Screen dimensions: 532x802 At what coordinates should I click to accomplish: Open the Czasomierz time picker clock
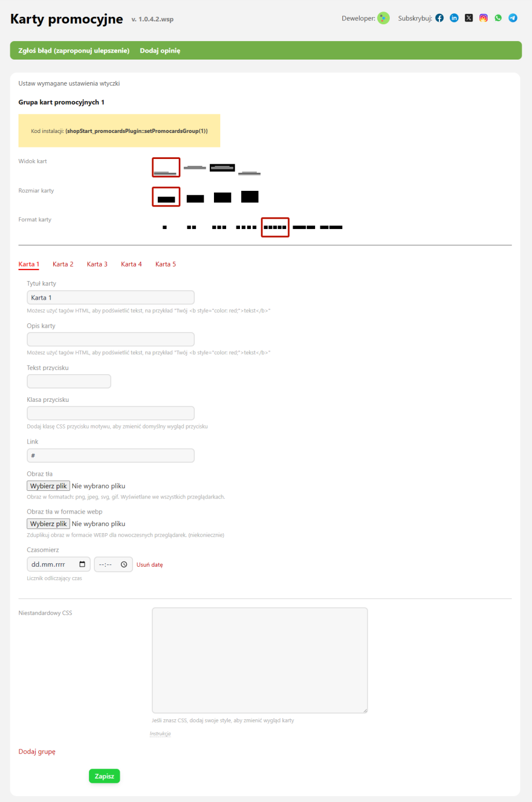click(x=124, y=564)
